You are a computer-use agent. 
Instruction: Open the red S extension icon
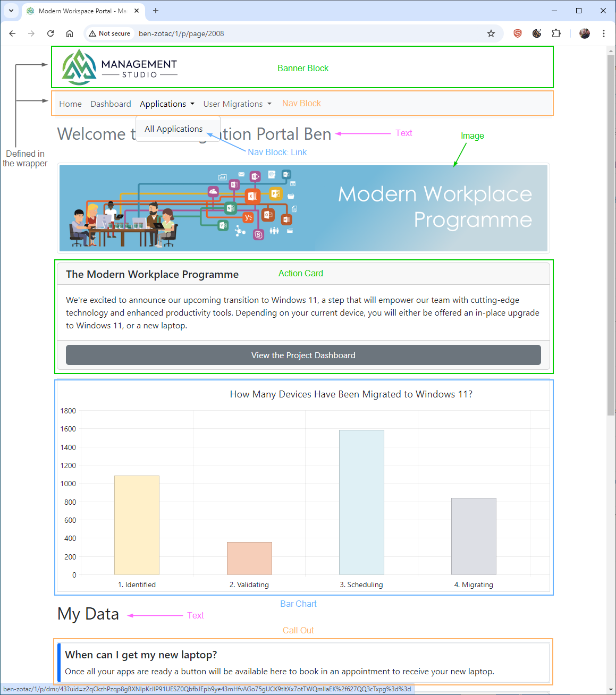point(518,33)
